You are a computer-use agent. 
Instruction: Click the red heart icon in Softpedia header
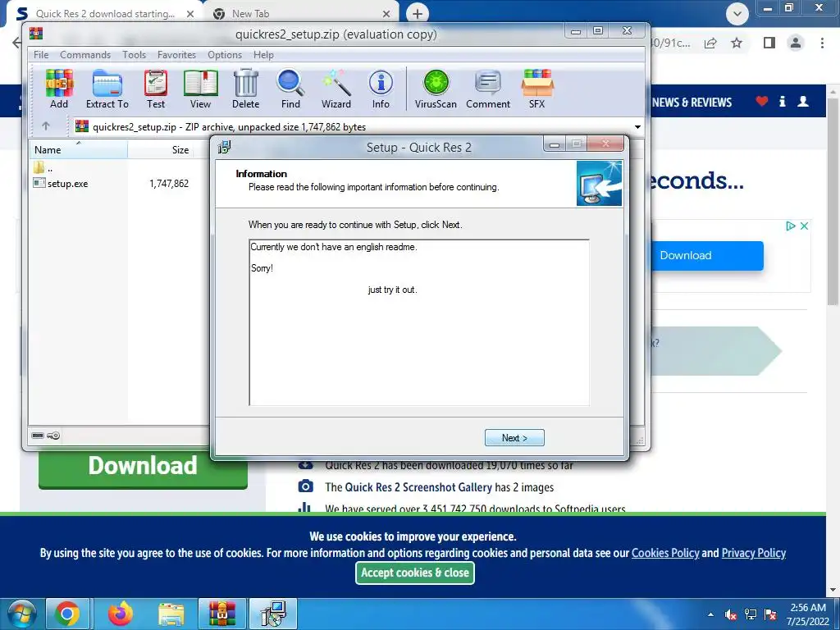pos(762,101)
